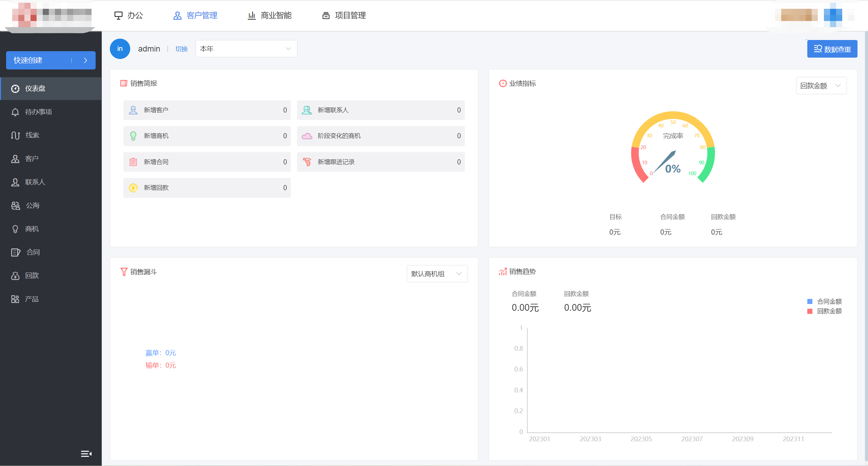
Task: Open the 回款金额 indicator dropdown
Action: tap(821, 85)
